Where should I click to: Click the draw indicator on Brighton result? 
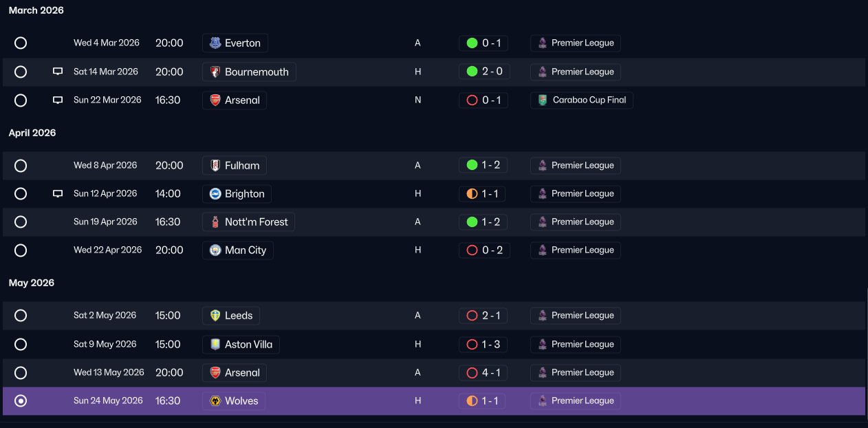coord(472,194)
